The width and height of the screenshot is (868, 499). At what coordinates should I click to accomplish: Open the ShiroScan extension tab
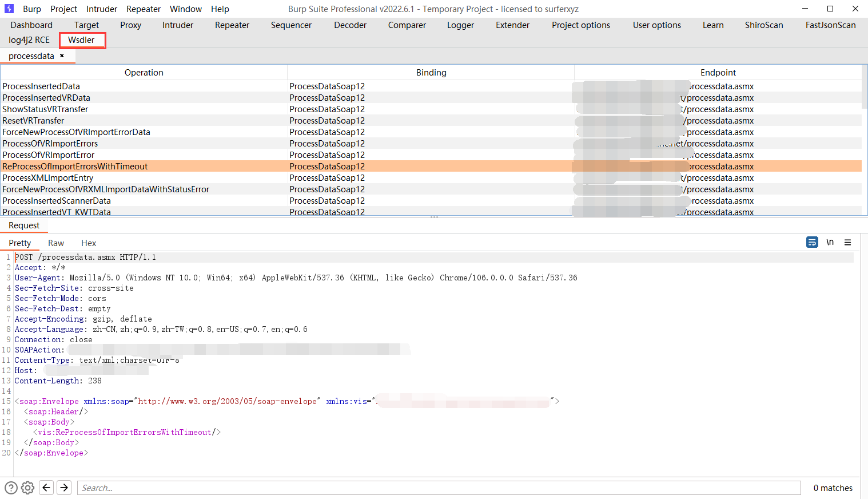(x=764, y=25)
